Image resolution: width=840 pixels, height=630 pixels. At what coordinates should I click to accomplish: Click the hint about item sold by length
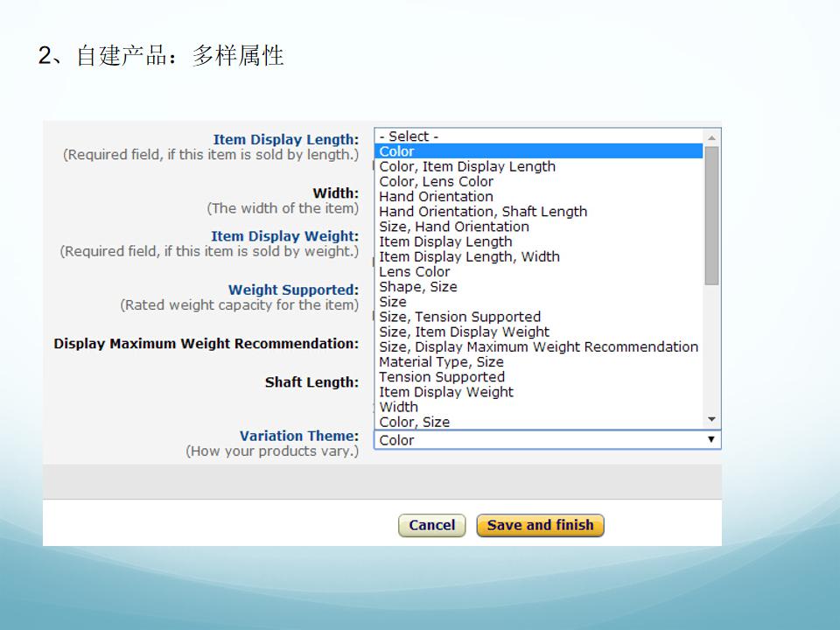(211, 155)
